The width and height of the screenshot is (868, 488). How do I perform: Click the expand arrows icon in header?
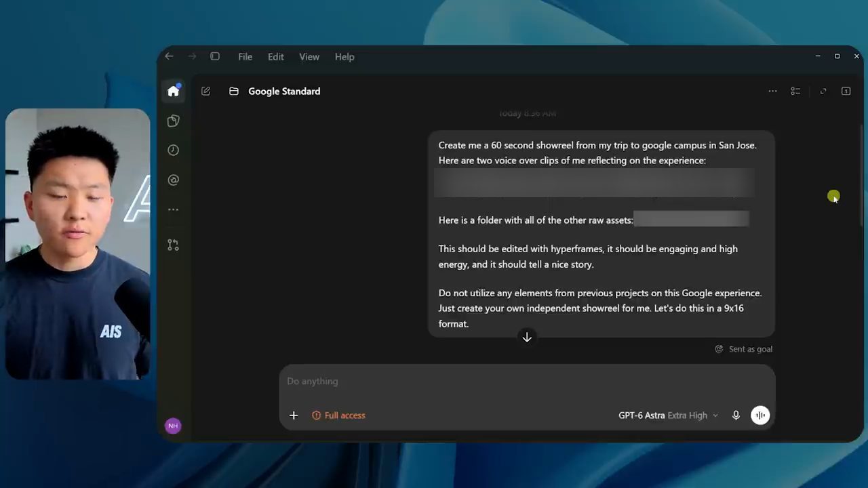[x=823, y=91]
